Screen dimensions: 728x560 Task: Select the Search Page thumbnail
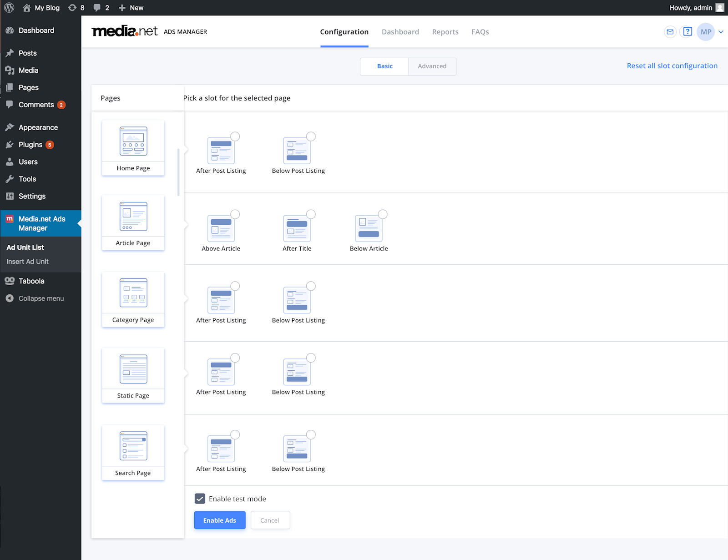tap(133, 453)
